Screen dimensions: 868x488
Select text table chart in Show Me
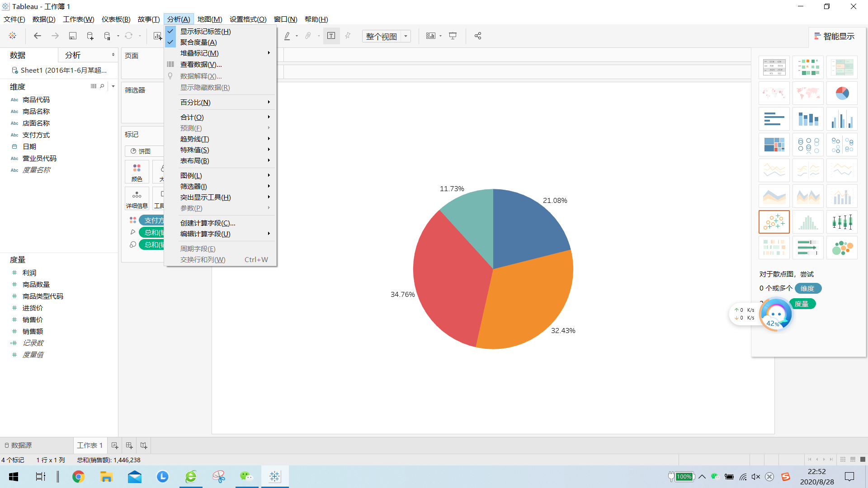(x=774, y=67)
